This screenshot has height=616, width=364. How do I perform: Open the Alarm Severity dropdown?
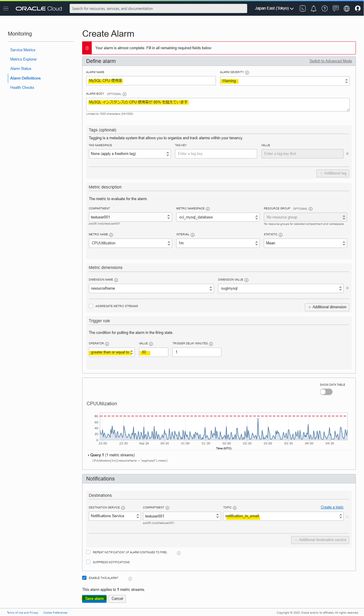(285, 81)
